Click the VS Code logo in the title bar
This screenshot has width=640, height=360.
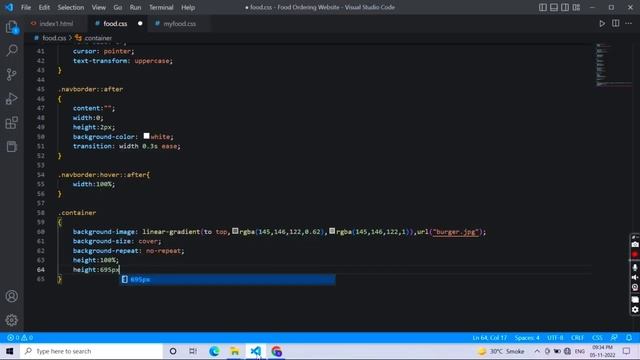(x=9, y=7)
